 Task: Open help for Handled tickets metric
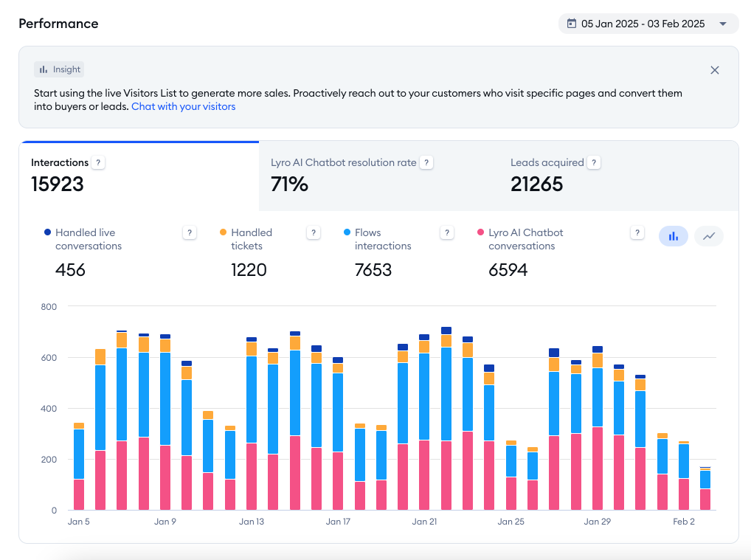(314, 232)
